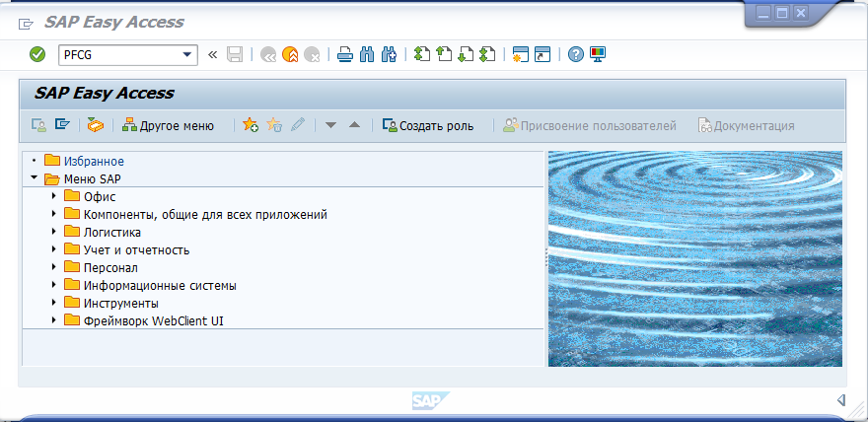The height and width of the screenshot is (422, 868).
Task: Open the transaction code dropdown arrow
Action: click(x=186, y=54)
